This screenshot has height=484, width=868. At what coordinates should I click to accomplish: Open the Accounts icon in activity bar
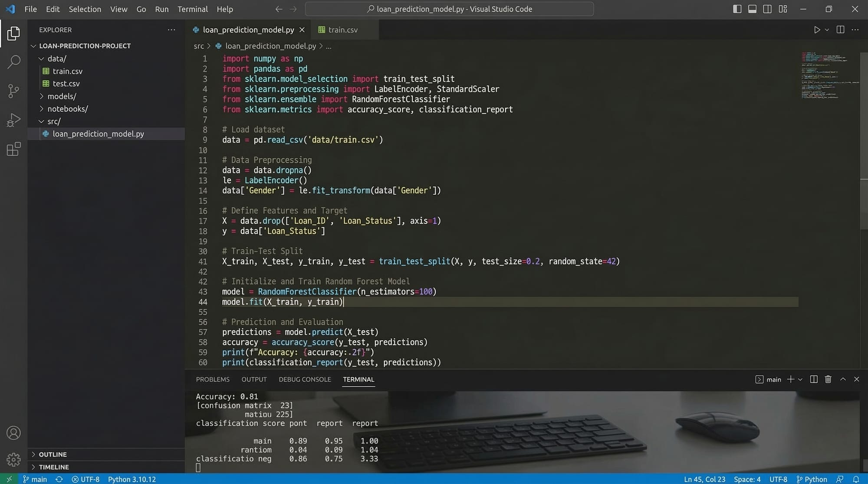click(13, 433)
